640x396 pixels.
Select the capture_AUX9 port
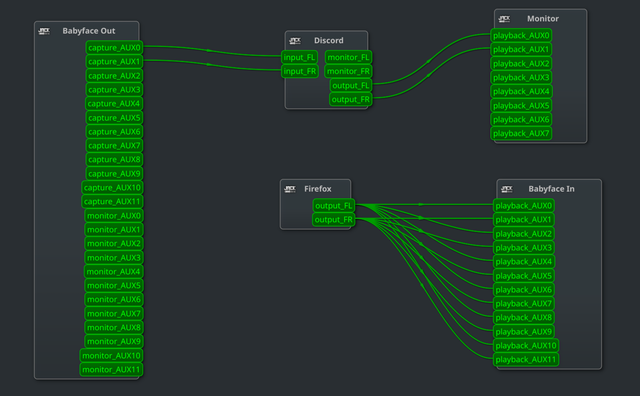click(x=114, y=174)
